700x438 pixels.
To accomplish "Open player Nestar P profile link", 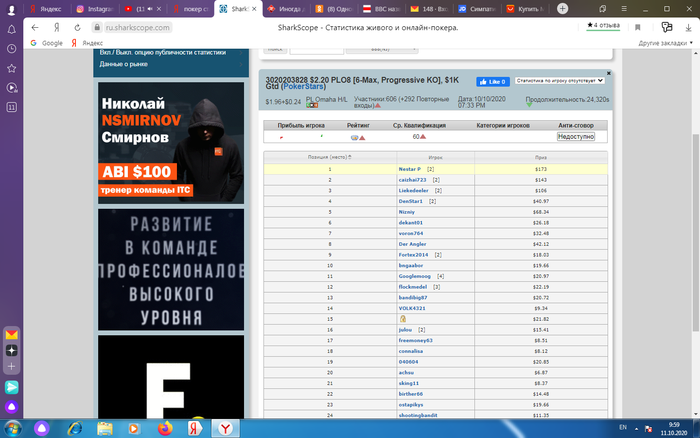I will click(x=409, y=169).
